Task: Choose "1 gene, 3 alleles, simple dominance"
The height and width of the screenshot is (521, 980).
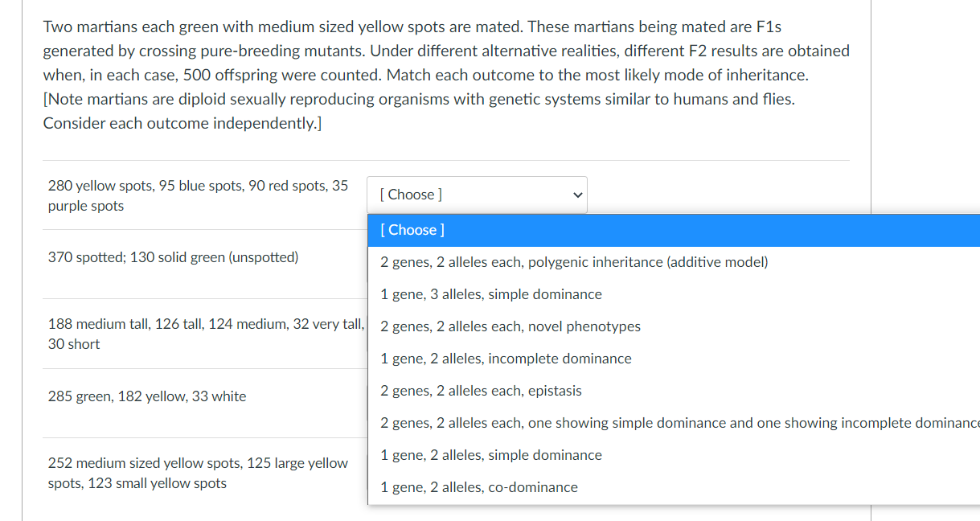Action: [491, 294]
